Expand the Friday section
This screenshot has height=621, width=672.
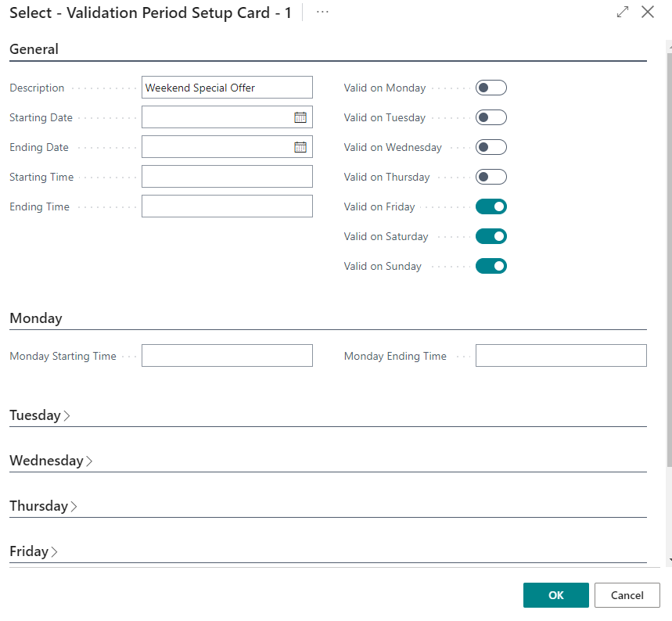pyautogui.click(x=34, y=551)
